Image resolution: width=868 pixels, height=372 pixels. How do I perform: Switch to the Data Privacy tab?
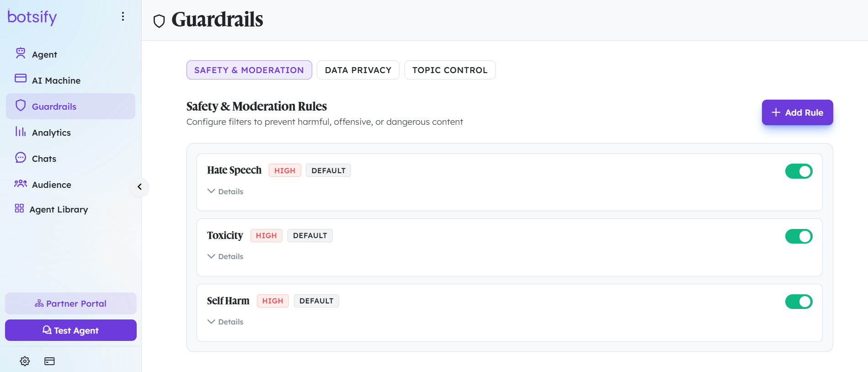click(358, 70)
